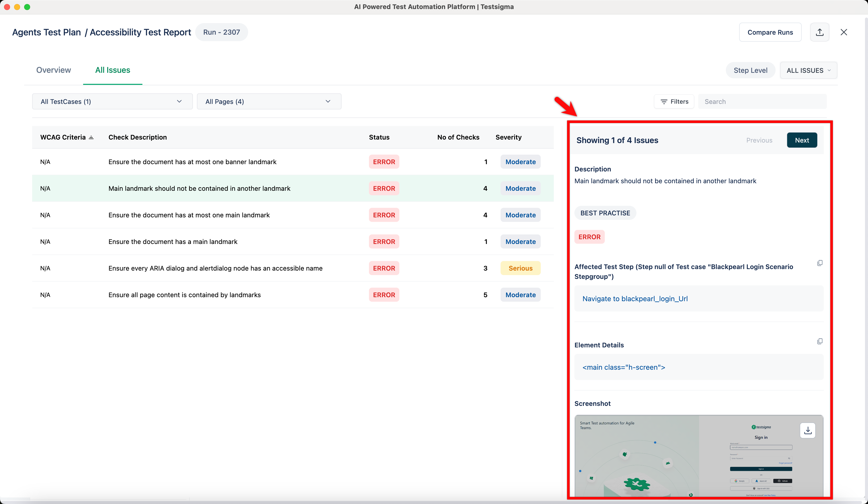This screenshot has width=868, height=504.
Task: Sort by WCAG Criteria column icon
Action: [x=91, y=137]
